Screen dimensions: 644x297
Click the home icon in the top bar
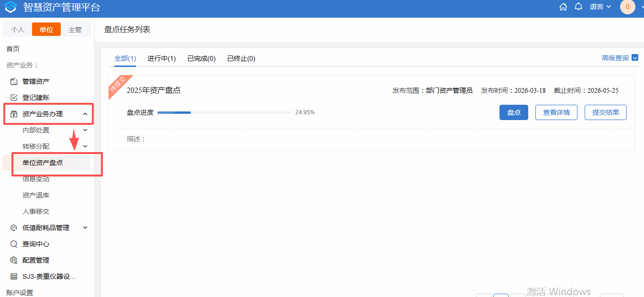click(x=563, y=7)
